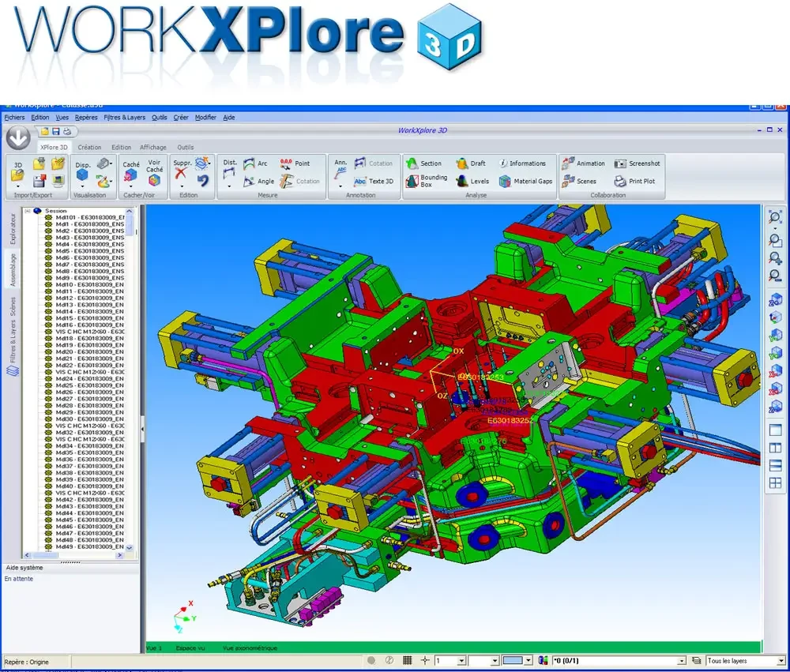Image resolution: width=790 pixels, height=672 pixels.
Task: Open the Section analysis tool
Action: 423,163
